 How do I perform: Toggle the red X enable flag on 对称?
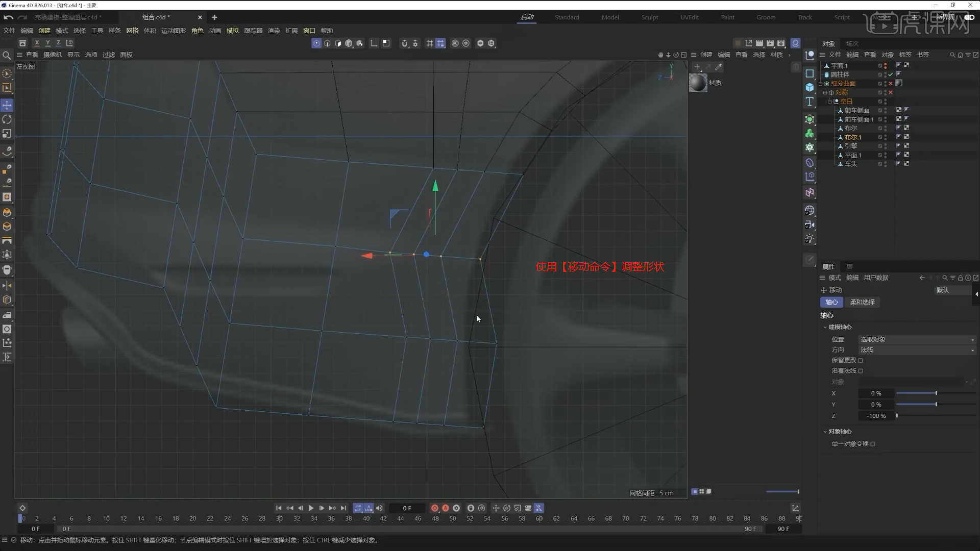pos(891,92)
